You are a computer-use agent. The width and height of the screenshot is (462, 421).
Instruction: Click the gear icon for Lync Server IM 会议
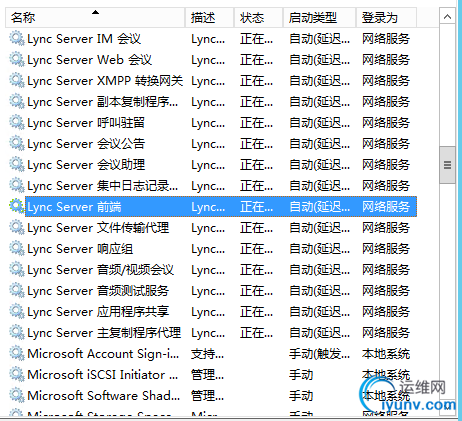[x=17, y=38]
